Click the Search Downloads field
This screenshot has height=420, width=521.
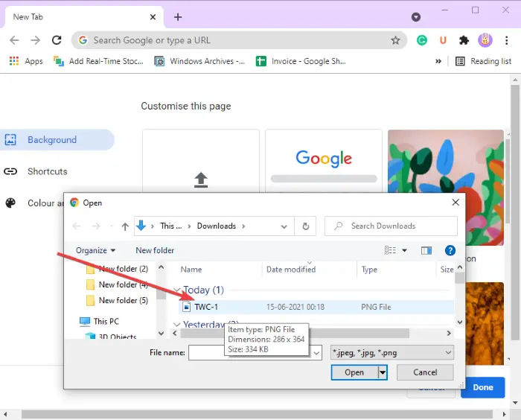(x=391, y=226)
